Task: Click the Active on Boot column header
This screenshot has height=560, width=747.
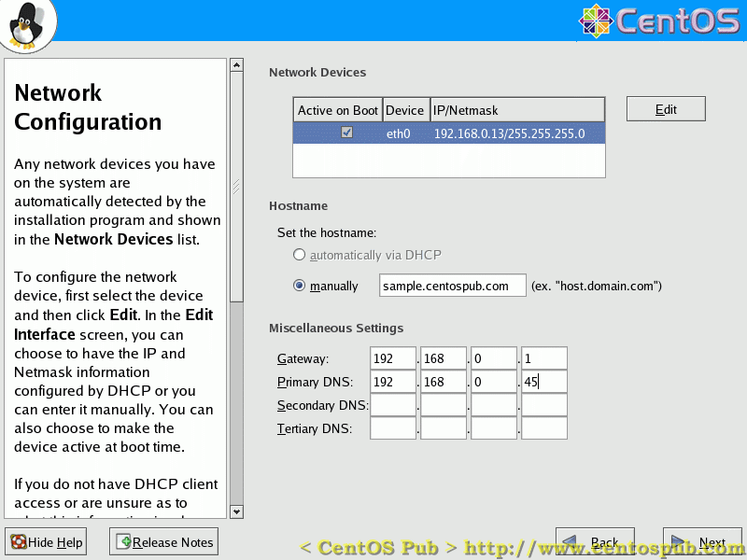Action: coord(337,109)
